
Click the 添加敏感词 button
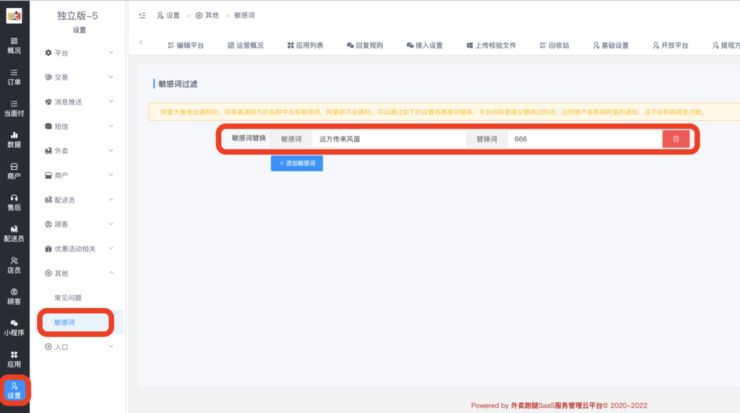(297, 163)
